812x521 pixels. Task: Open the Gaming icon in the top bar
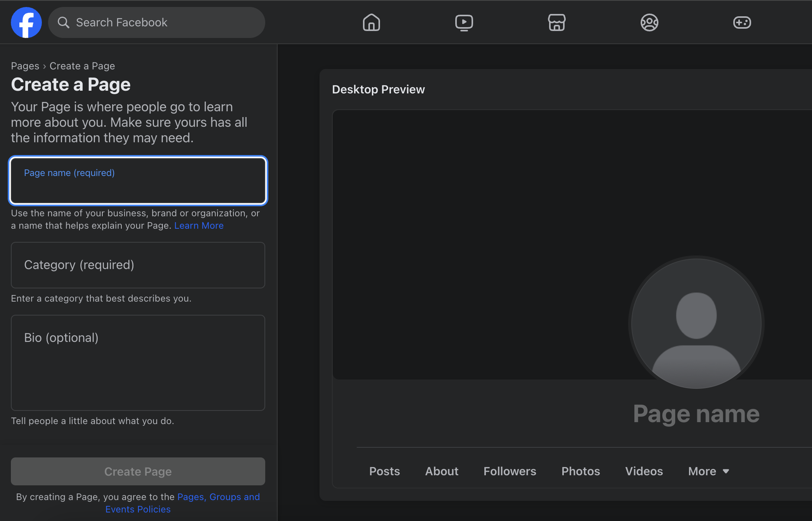pyautogui.click(x=742, y=22)
